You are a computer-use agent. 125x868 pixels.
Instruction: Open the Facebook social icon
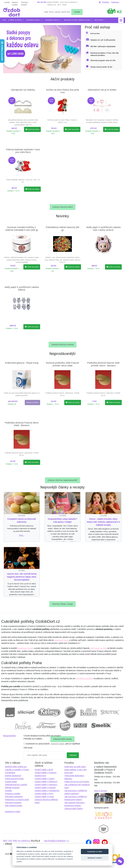88,842
